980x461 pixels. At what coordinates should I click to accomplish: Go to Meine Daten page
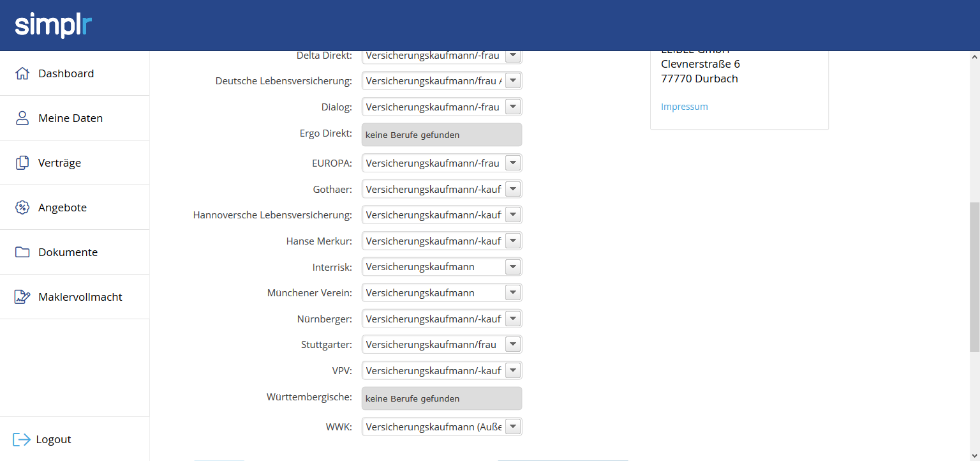(x=75, y=118)
